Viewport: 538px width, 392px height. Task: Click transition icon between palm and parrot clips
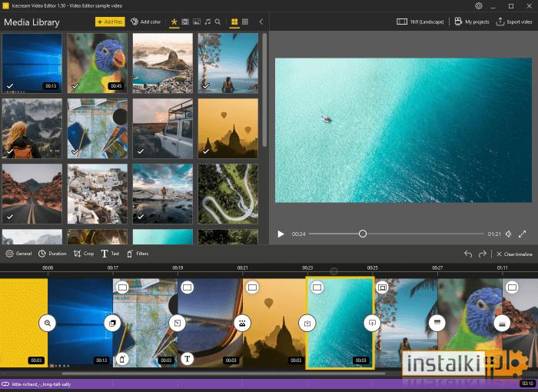click(x=437, y=323)
